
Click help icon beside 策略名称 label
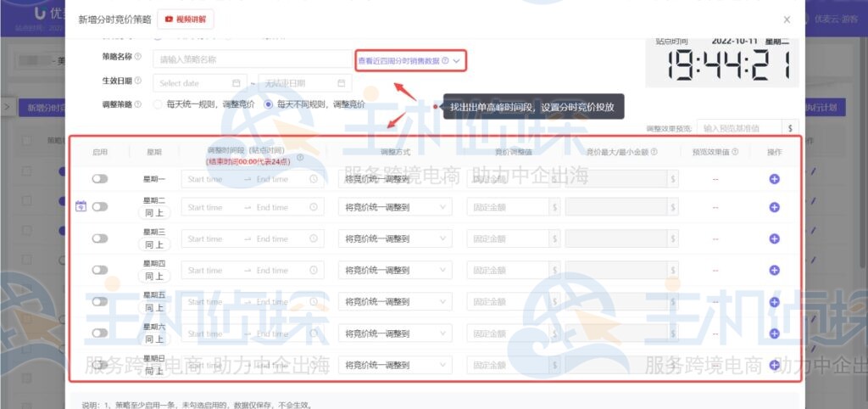pos(138,57)
